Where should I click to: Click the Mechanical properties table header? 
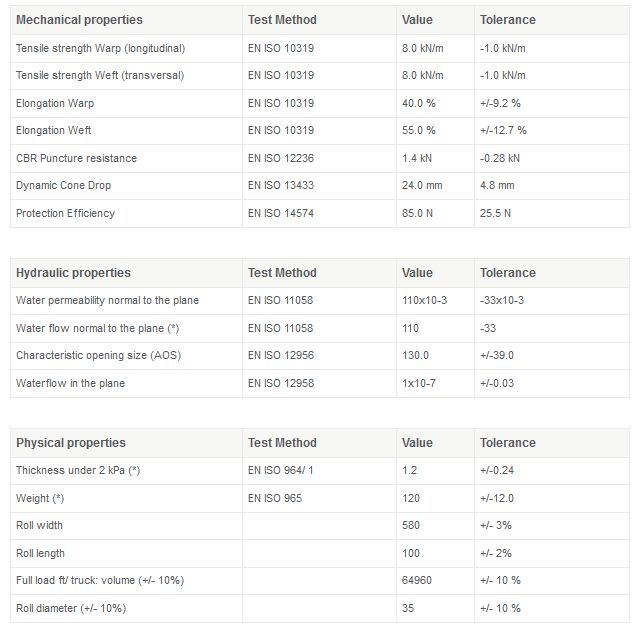point(79,20)
